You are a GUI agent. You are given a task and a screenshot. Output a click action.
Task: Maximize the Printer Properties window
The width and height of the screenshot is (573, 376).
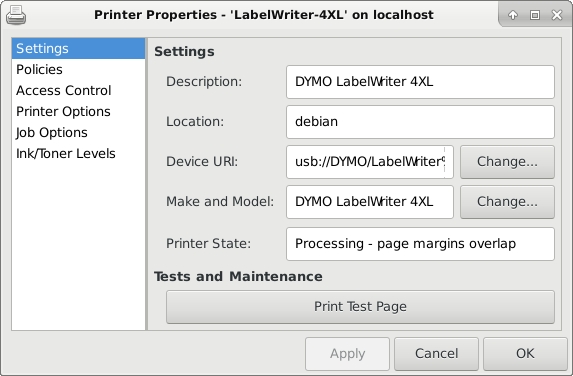535,15
